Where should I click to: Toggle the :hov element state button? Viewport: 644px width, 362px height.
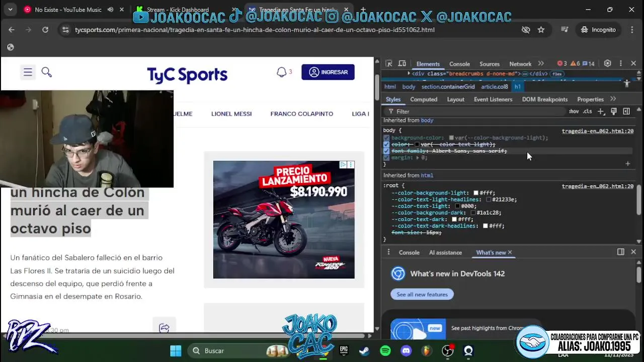pyautogui.click(x=574, y=111)
